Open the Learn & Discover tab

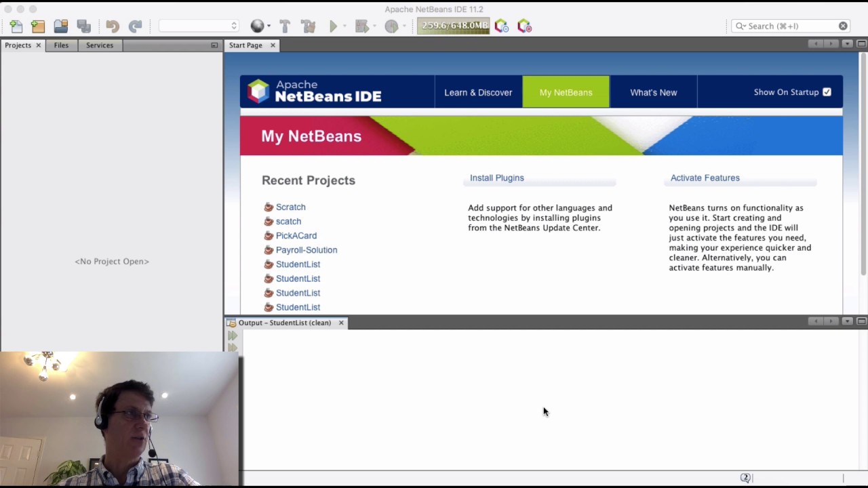point(478,92)
